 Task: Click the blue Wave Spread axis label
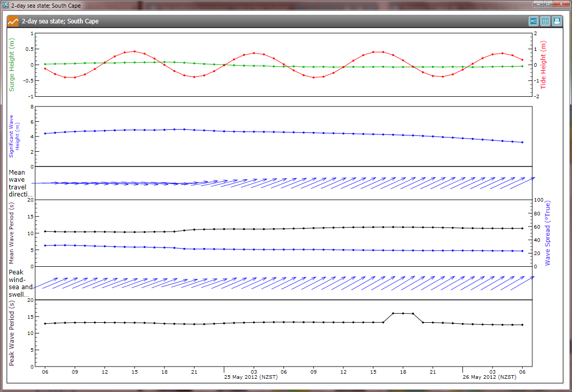point(548,233)
